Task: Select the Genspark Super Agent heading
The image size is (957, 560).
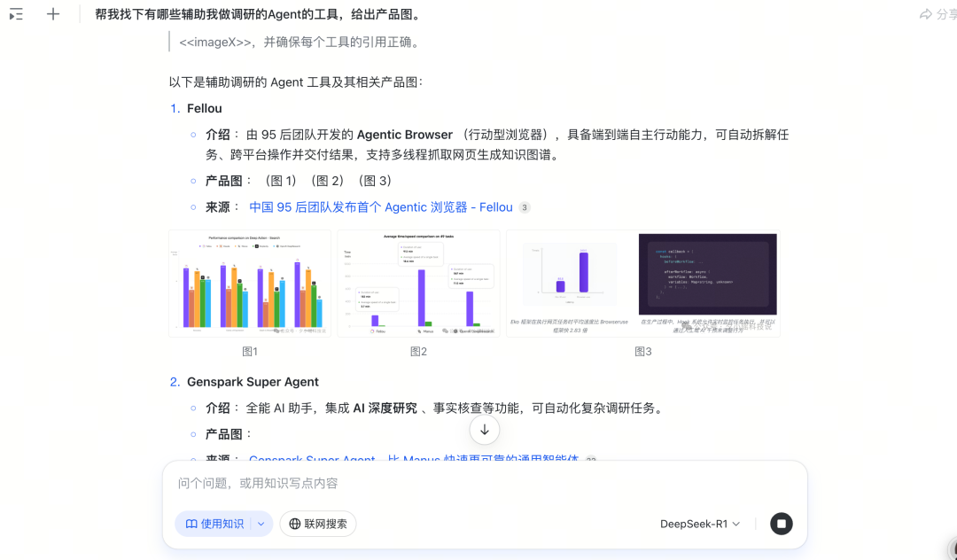Action: 253,381
